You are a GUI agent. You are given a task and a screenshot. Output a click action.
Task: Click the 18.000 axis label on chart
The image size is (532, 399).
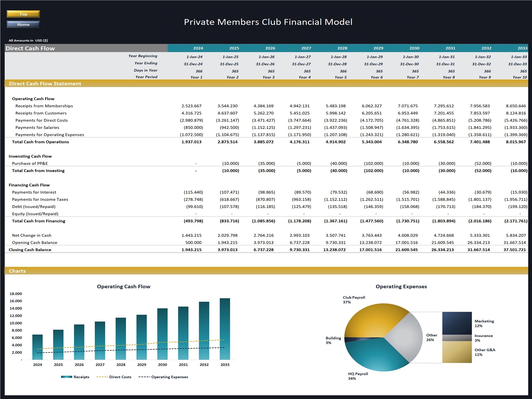[16, 294]
